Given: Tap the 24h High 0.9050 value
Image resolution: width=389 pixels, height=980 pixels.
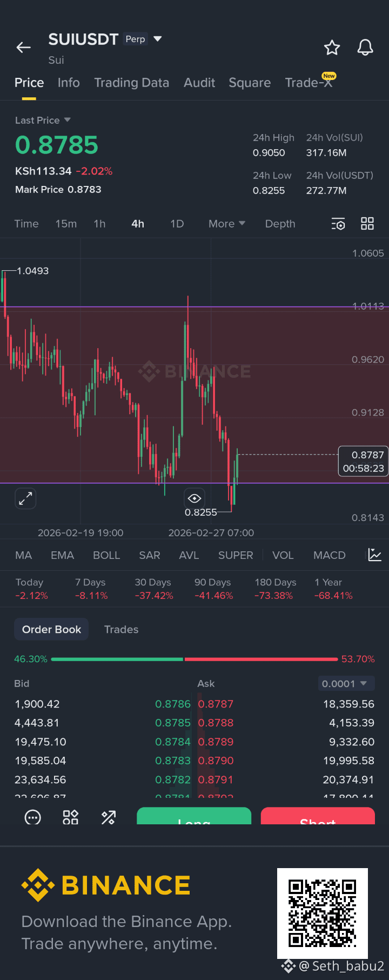Looking at the screenshot, I should tap(269, 153).
